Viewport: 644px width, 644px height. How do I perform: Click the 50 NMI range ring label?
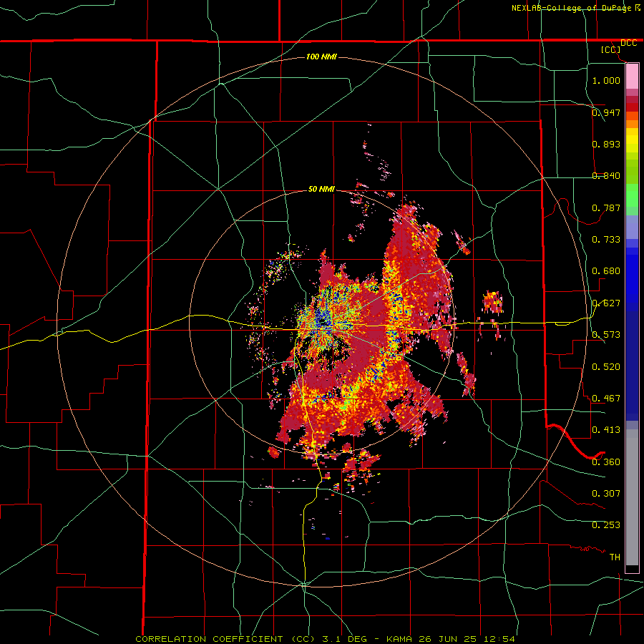tap(321, 189)
